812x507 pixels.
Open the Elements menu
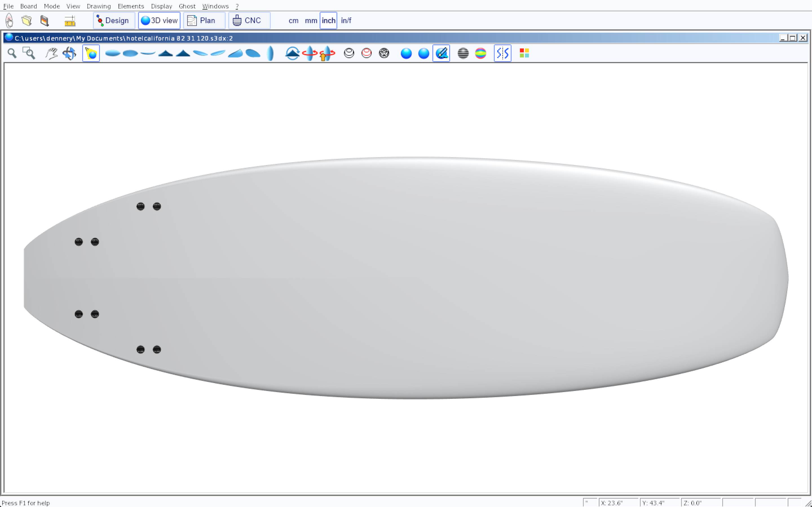pyautogui.click(x=131, y=6)
